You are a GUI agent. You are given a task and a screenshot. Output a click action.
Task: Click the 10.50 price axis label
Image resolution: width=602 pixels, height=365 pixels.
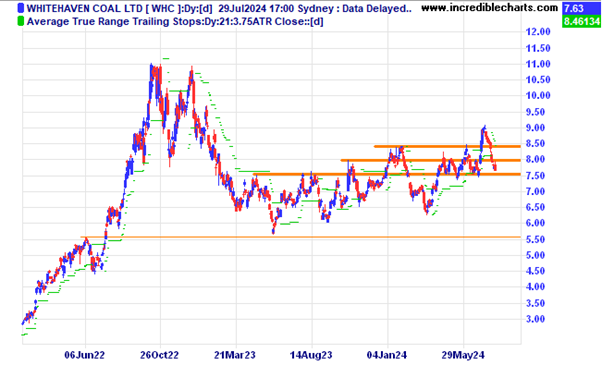pyautogui.click(x=538, y=80)
